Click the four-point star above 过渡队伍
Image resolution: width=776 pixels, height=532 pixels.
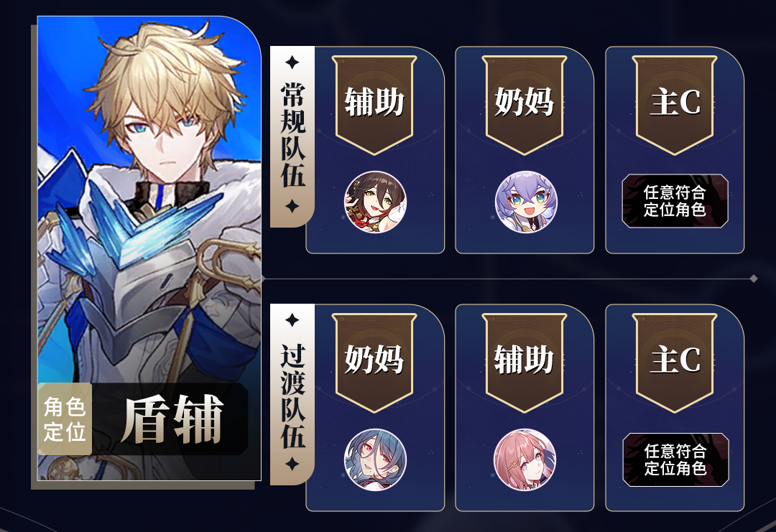pyautogui.click(x=292, y=320)
